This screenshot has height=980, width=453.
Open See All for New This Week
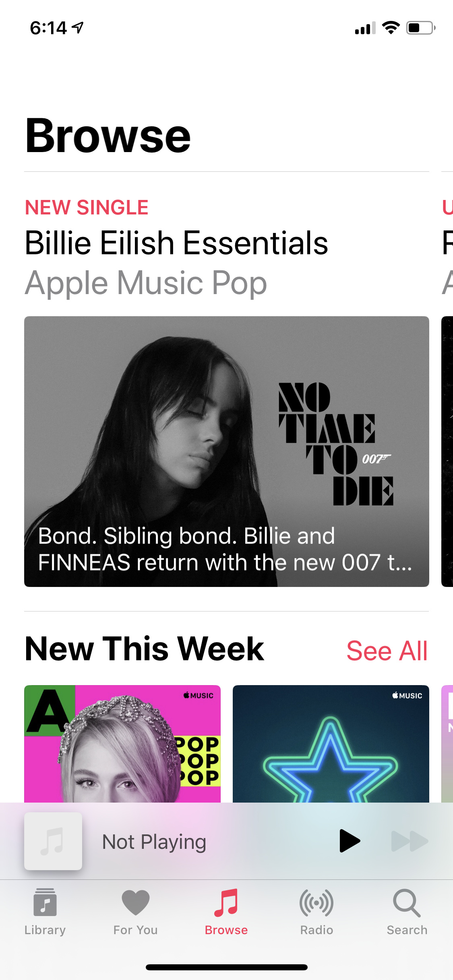(x=387, y=651)
